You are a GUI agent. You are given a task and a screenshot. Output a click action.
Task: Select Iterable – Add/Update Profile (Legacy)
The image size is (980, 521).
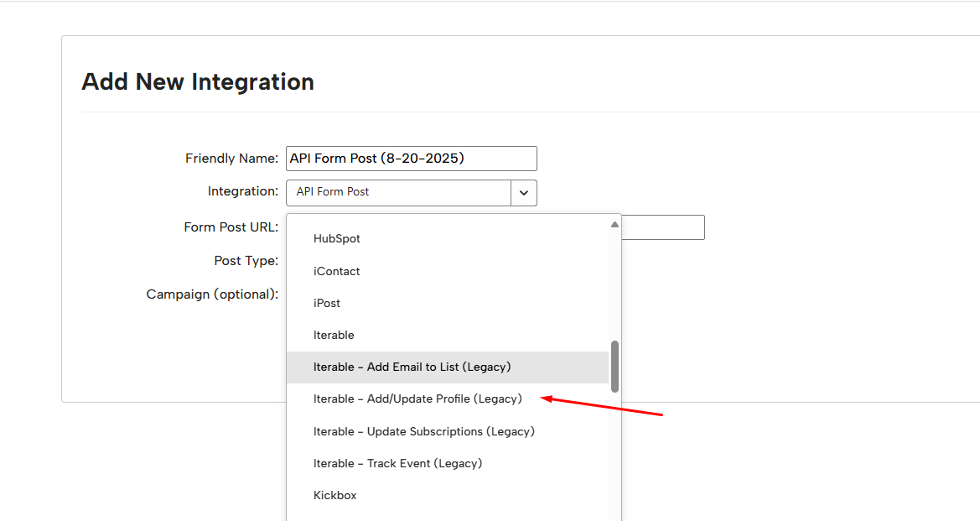tap(417, 399)
